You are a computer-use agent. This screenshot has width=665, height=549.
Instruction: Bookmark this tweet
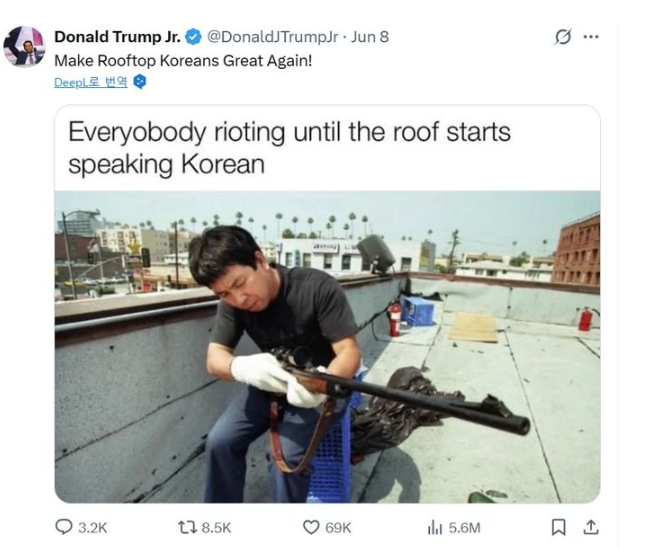559,527
